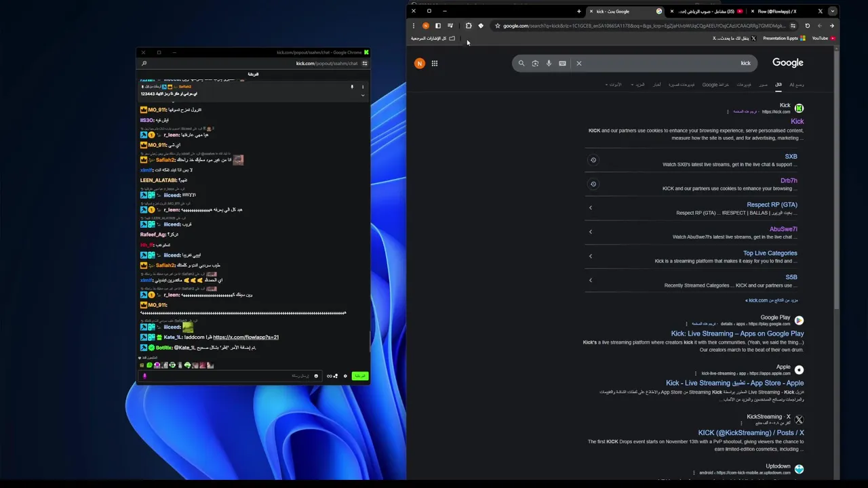868x488 pixels.
Task: Click the pin icon on pinned chat message
Action: tap(352, 87)
